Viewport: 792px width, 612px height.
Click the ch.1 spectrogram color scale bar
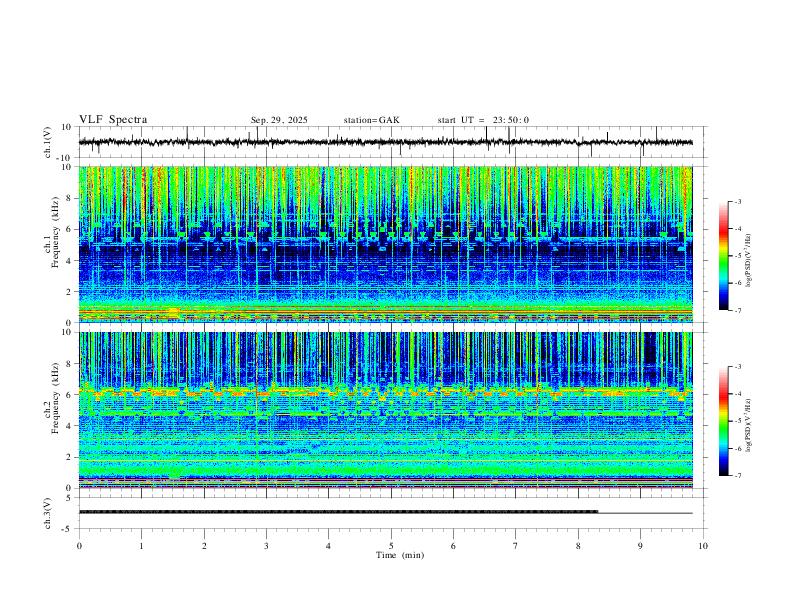point(723,256)
